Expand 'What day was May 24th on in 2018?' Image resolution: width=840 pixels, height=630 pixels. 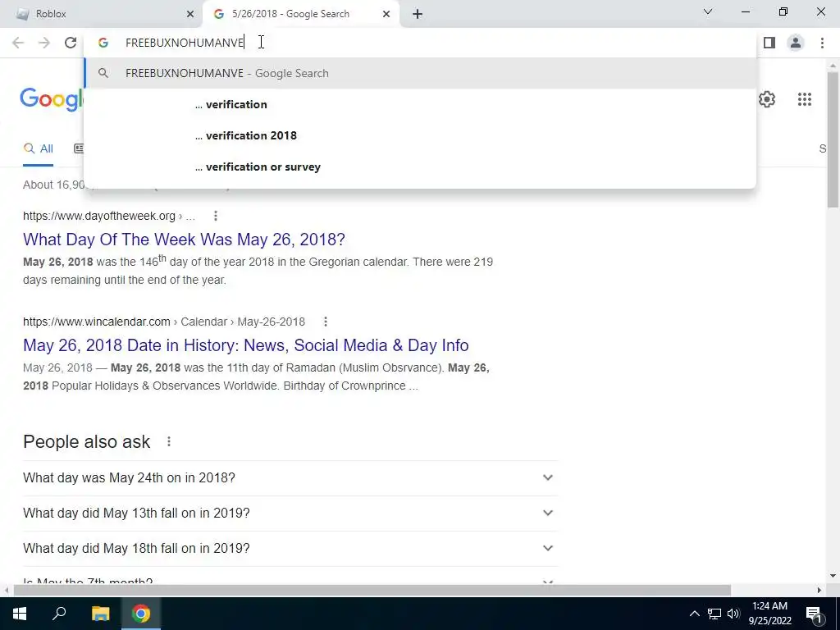[290, 478]
